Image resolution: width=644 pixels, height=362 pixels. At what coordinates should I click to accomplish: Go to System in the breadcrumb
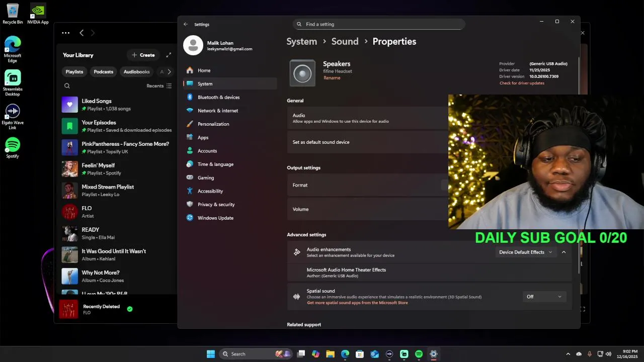[x=301, y=42]
